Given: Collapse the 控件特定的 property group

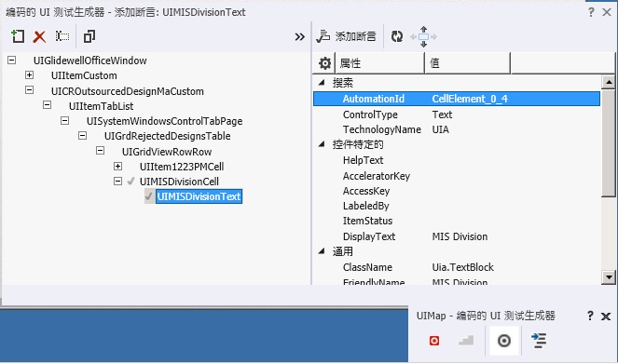Looking at the screenshot, I should pos(322,144).
